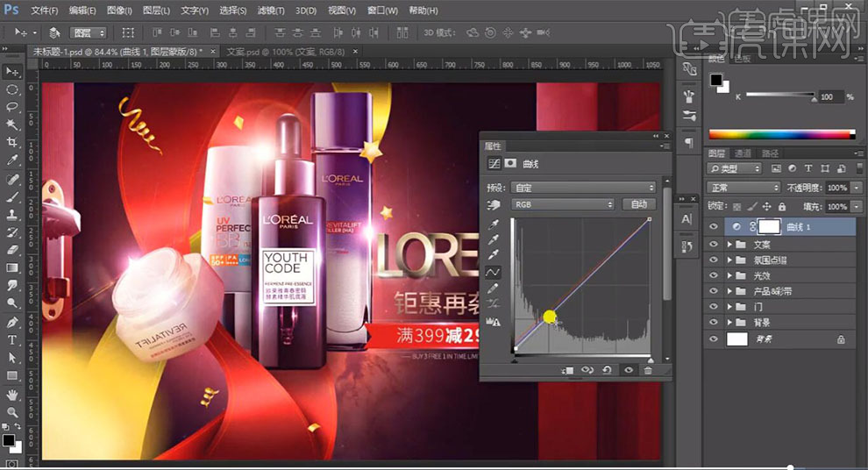Image resolution: width=868 pixels, height=470 pixels.
Task: Hide the bottom locked background layer
Action: pos(714,338)
